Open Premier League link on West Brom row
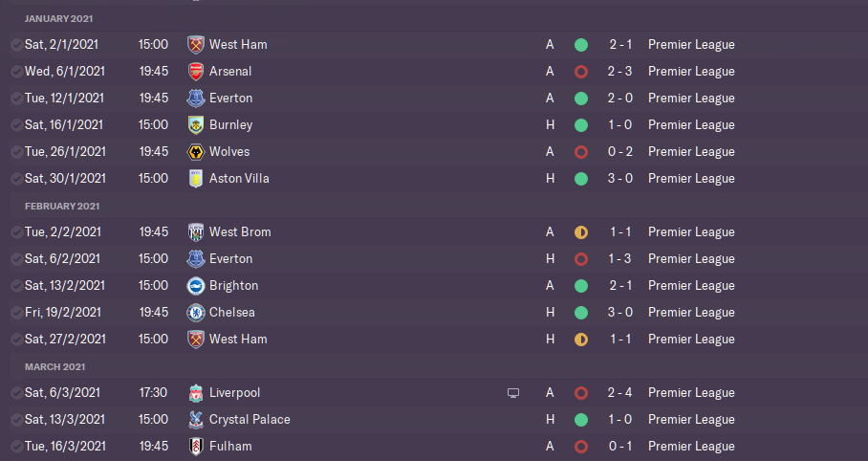 [x=691, y=232]
